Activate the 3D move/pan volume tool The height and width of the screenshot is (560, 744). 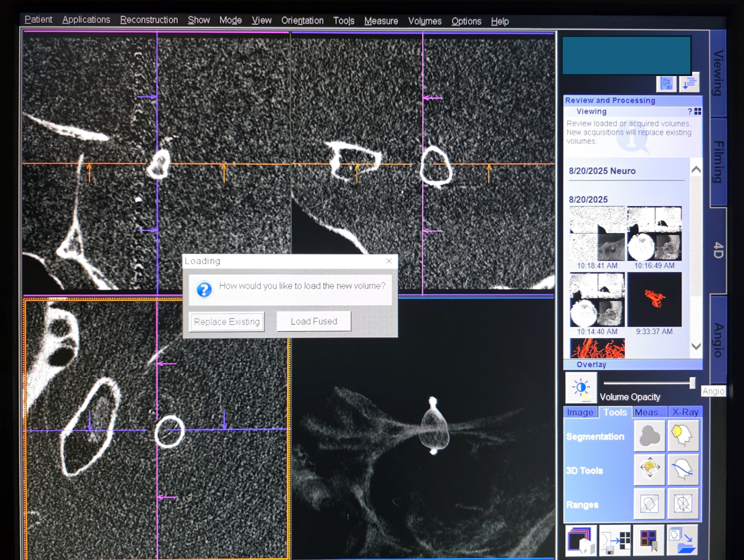(650, 470)
